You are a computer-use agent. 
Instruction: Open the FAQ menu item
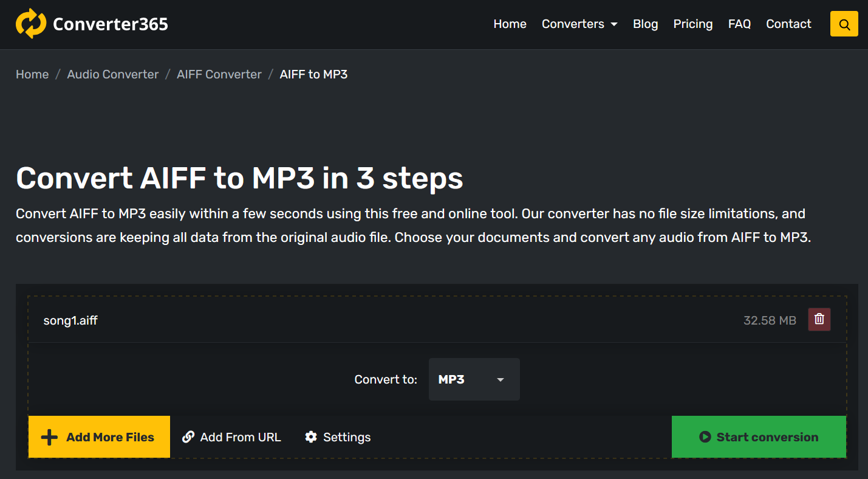739,24
